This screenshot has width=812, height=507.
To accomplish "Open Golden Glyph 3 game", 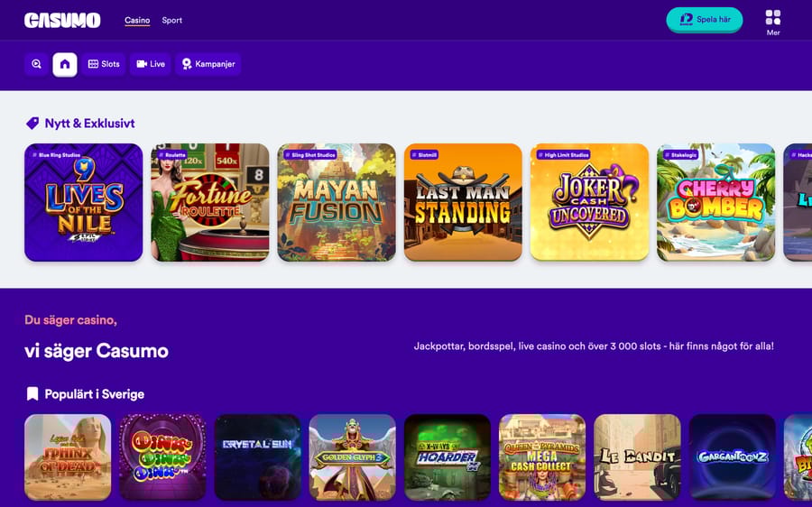I will [352, 456].
